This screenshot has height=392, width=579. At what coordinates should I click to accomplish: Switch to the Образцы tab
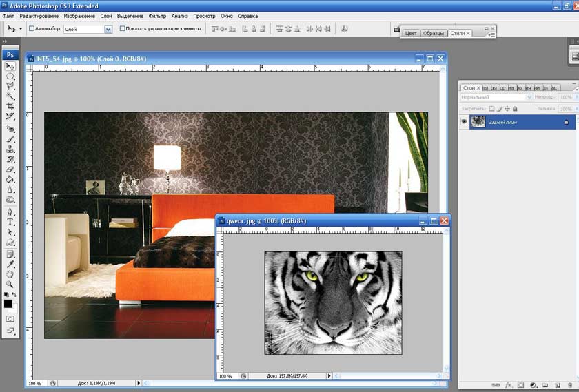[433, 33]
